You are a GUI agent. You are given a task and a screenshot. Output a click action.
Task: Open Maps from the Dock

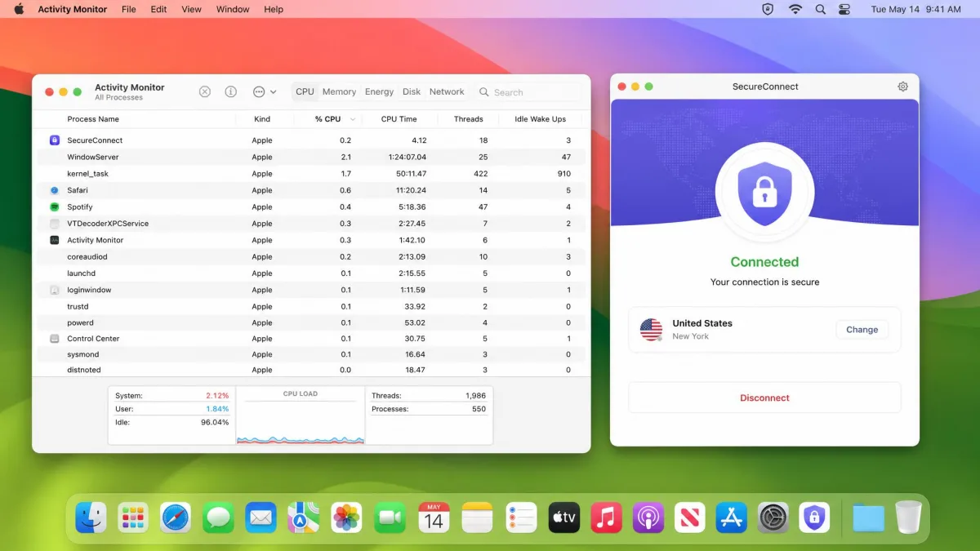click(304, 518)
